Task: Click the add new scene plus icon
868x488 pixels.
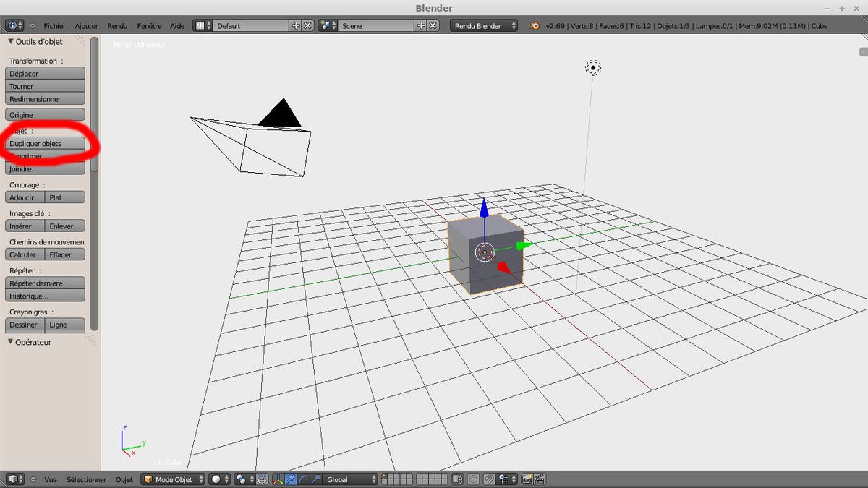Action: pyautogui.click(x=421, y=25)
